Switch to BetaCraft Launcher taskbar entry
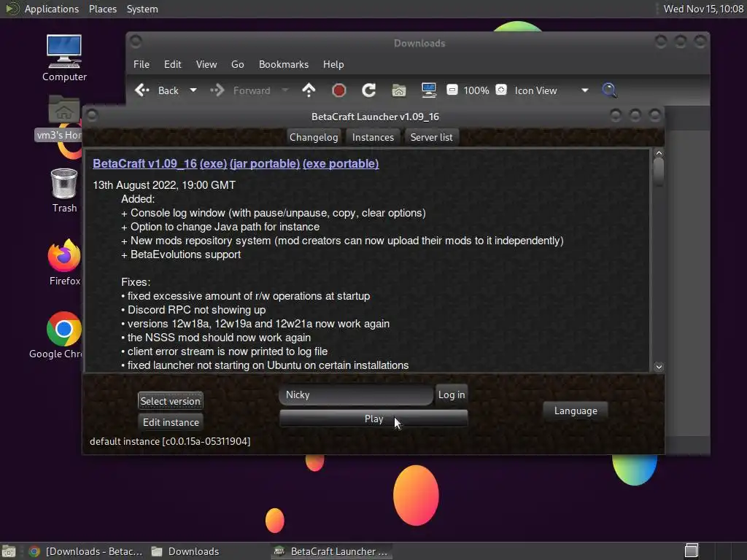The image size is (747, 560). pos(332,551)
